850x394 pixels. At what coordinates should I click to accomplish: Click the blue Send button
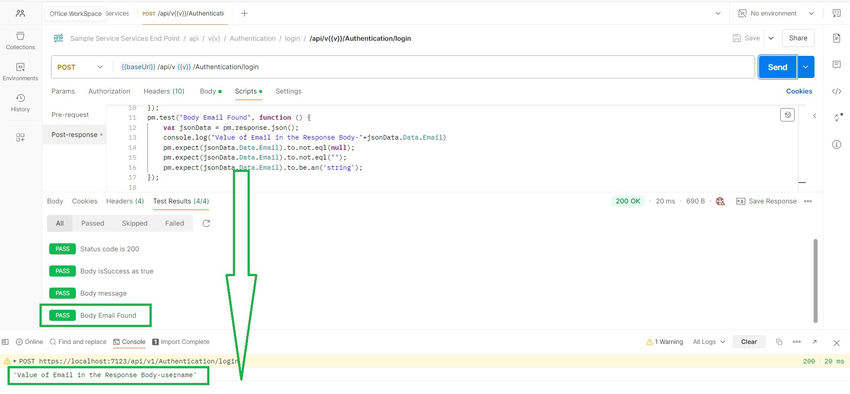777,67
